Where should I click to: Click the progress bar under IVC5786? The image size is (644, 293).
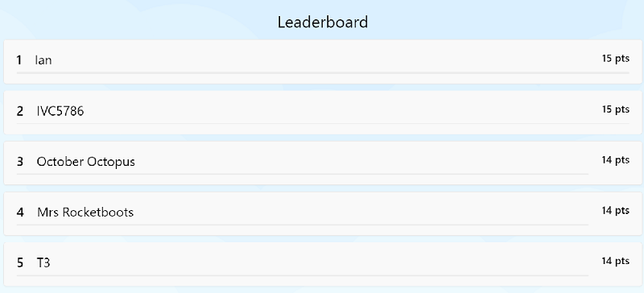pyautogui.click(x=323, y=123)
